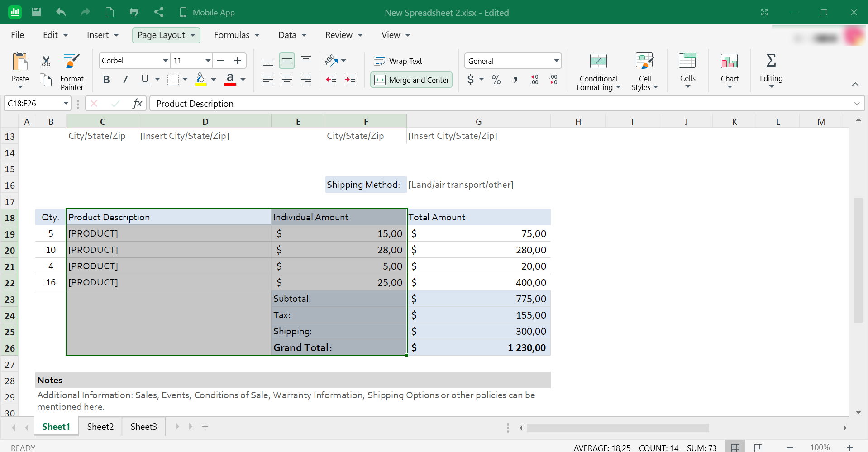Open the Data menu
Viewport: 868px width, 452px height.
pos(292,35)
